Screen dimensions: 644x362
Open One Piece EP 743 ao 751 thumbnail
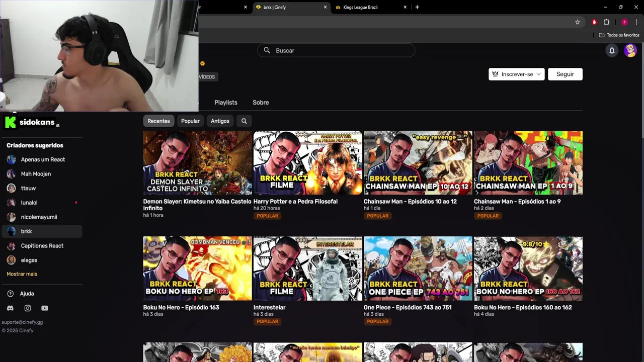(x=418, y=268)
